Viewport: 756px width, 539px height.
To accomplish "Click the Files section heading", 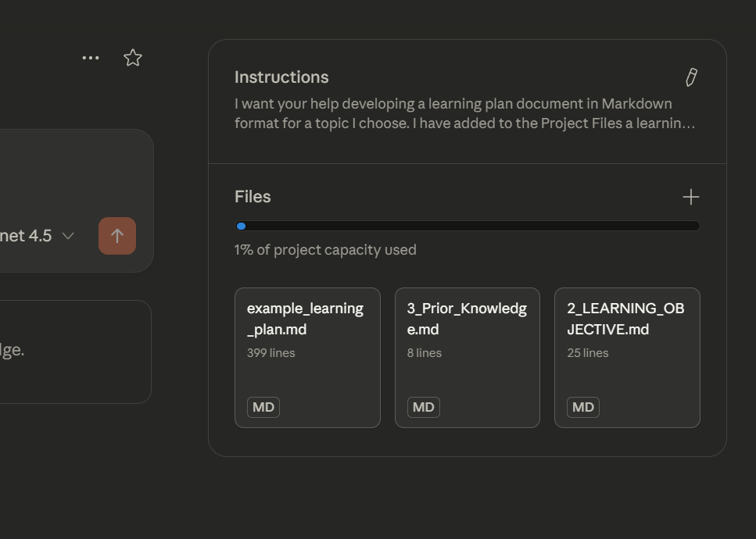I will 253,197.
